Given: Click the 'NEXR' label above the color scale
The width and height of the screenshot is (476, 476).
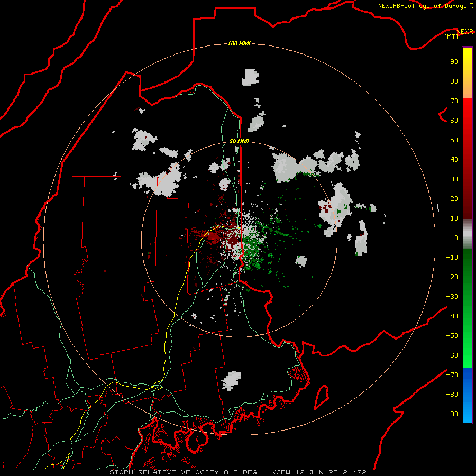Looking at the screenshot, I should tap(465, 32).
